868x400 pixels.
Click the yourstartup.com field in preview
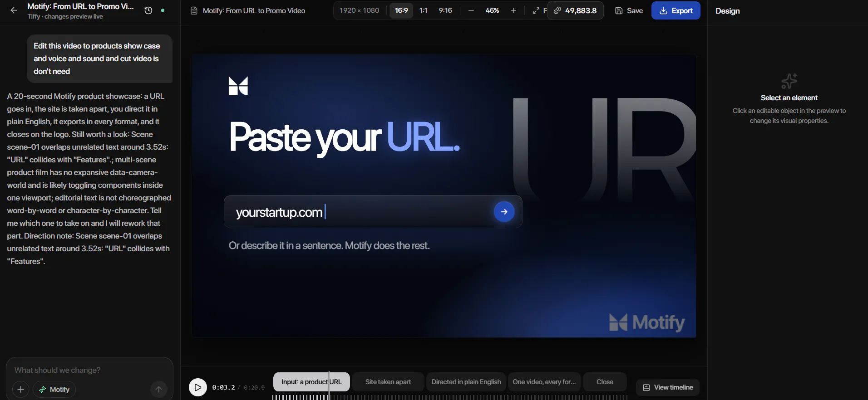[x=373, y=212]
